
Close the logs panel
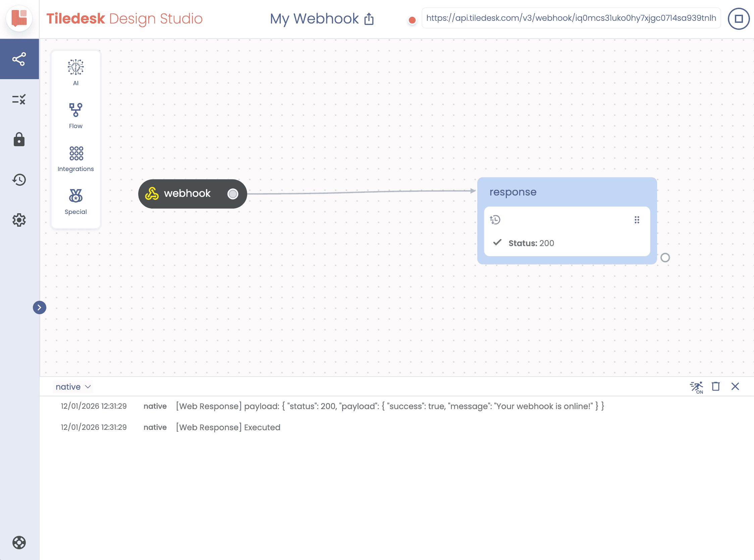point(735,386)
